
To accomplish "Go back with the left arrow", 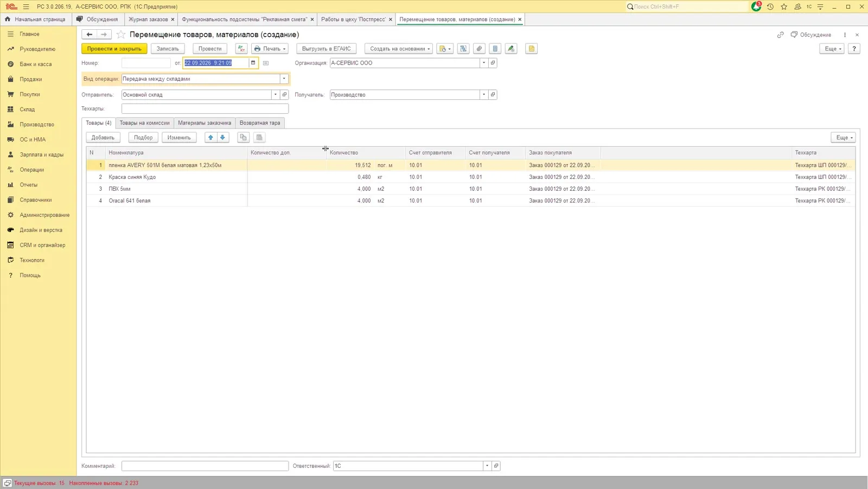I will click(90, 34).
